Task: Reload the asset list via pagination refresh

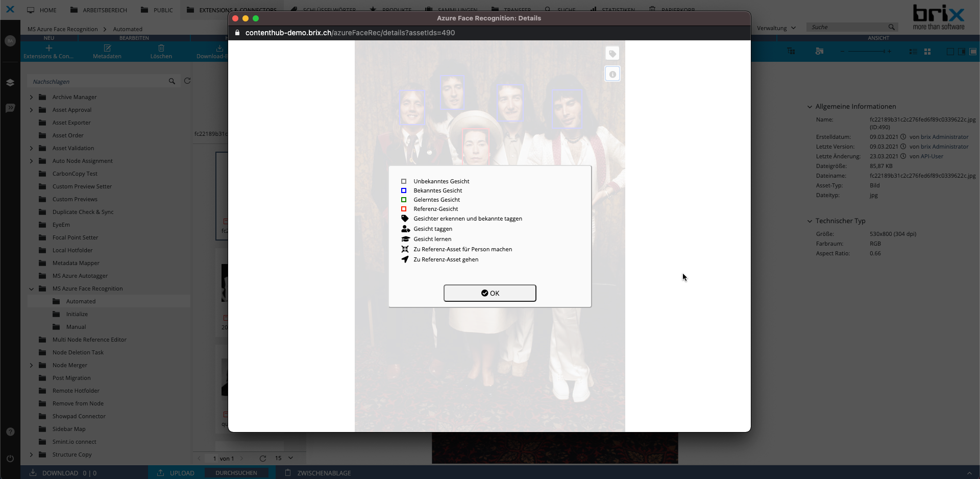Action: (263, 458)
